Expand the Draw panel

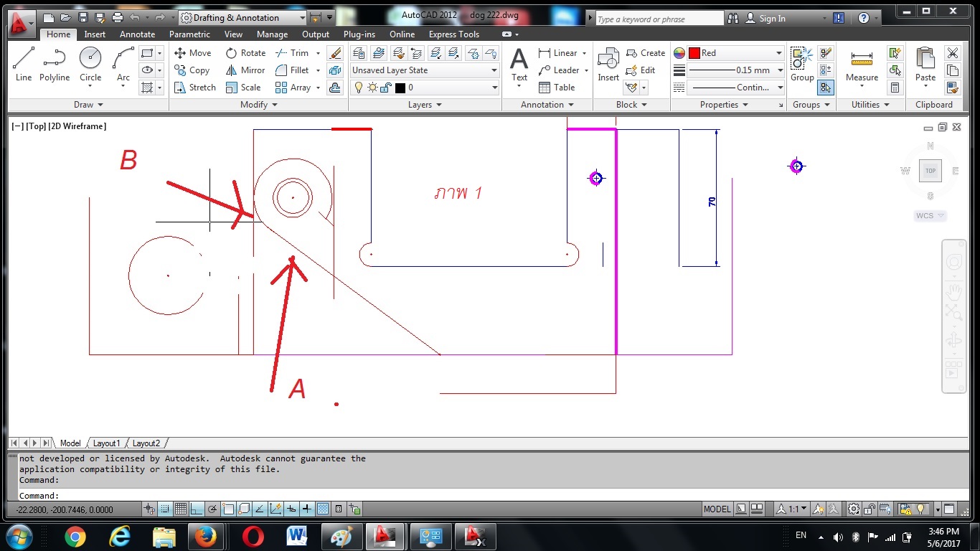pyautogui.click(x=88, y=105)
